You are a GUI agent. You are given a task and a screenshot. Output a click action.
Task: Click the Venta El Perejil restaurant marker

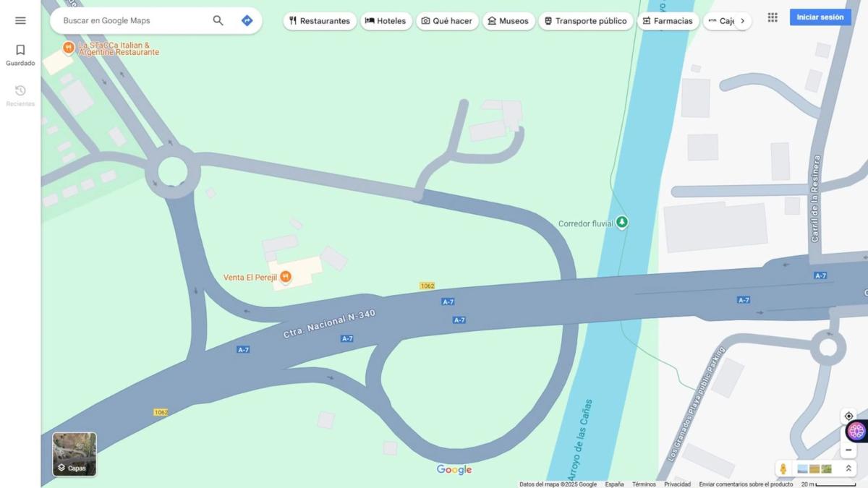coord(286,277)
